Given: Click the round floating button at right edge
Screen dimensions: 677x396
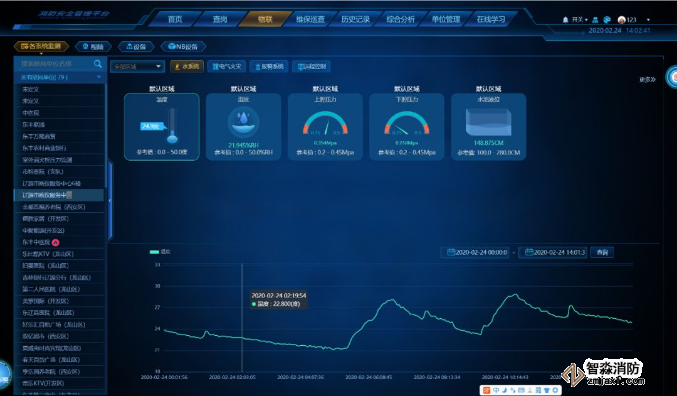Looking at the screenshot, I should [x=673, y=77].
